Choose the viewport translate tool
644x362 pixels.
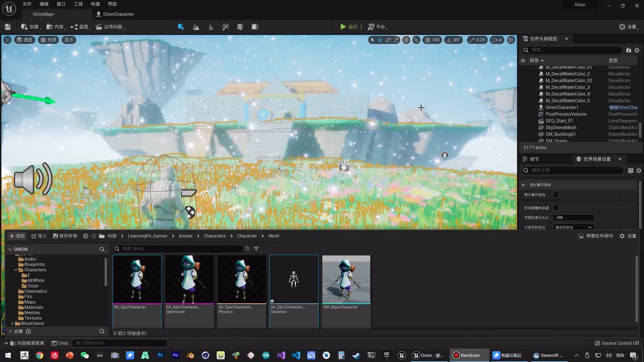380,40
